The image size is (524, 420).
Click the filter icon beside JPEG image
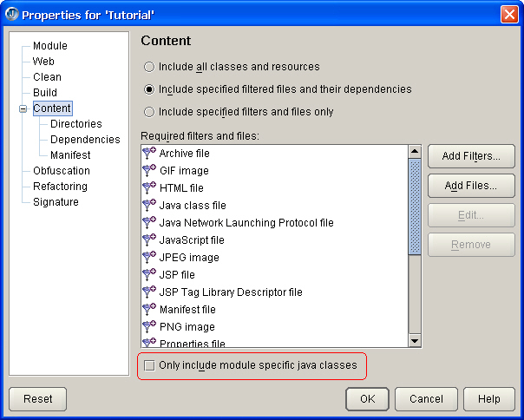(x=149, y=258)
